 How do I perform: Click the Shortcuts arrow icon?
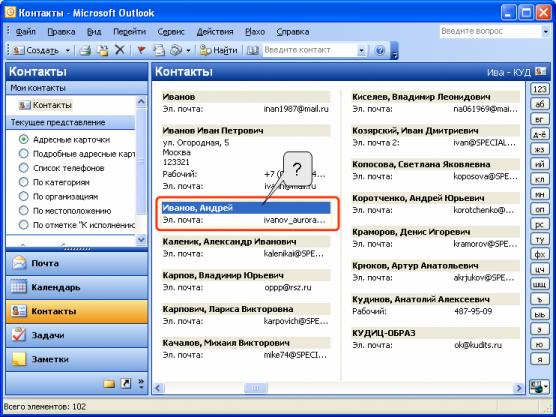click(126, 383)
